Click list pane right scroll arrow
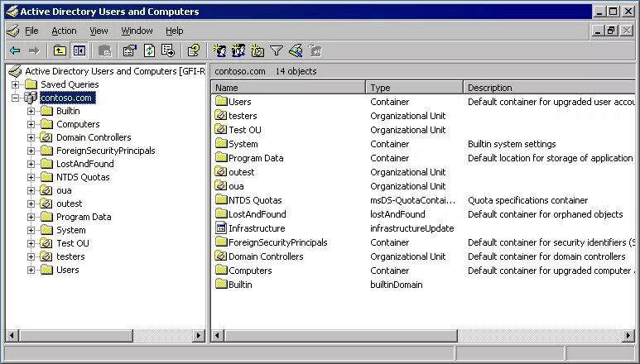Image resolution: width=640 pixels, height=364 pixels. pyautogui.click(x=628, y=336)
